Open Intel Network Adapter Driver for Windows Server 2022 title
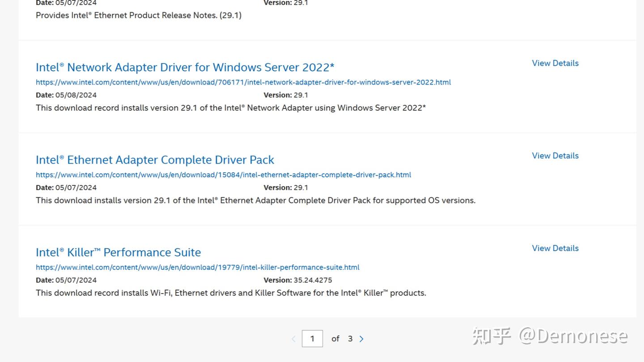 [x=185, y=67]
